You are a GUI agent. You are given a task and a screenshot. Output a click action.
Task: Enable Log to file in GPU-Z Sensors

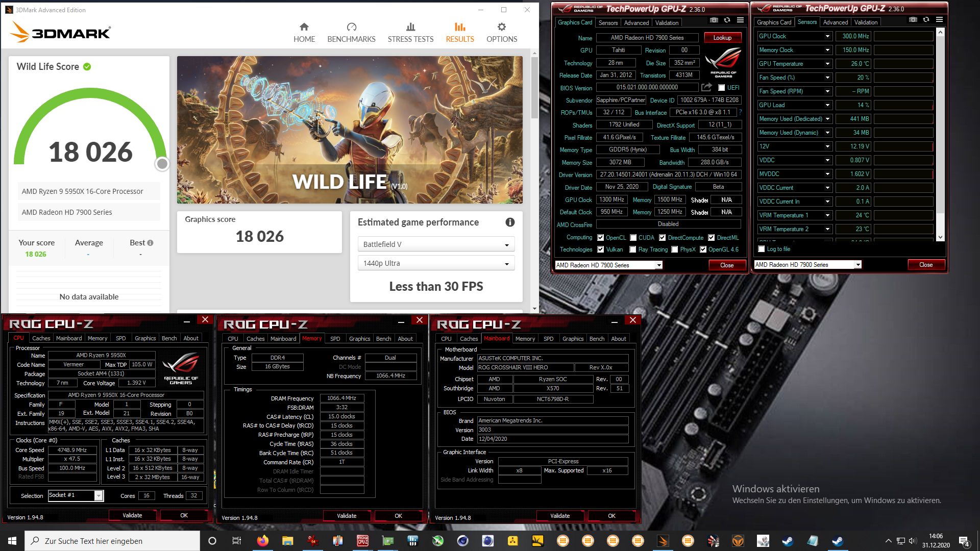(x=762, y=249)
